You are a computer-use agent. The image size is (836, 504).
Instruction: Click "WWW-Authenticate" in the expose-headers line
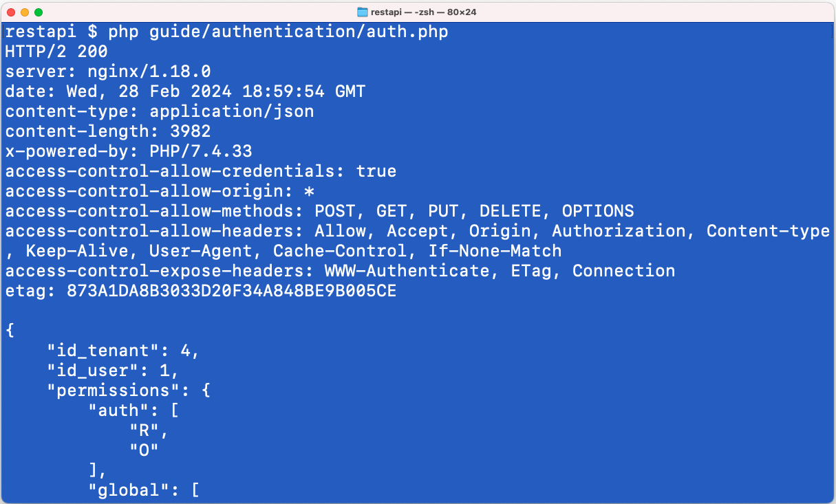(x=407, y=271)
